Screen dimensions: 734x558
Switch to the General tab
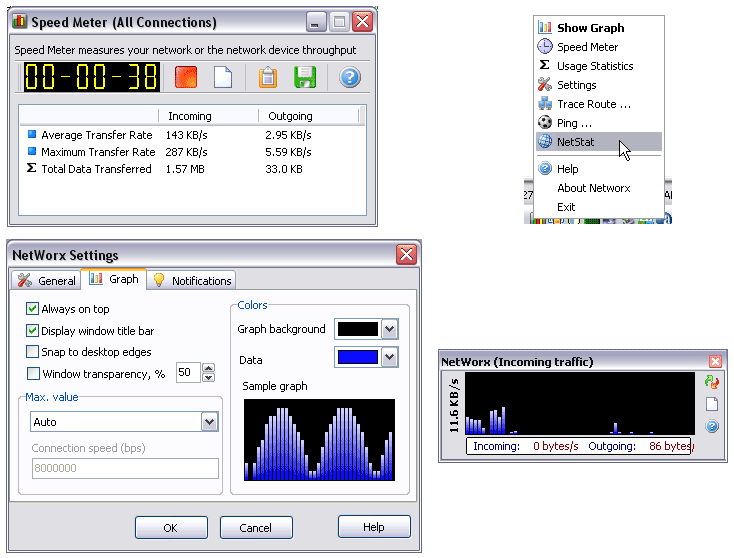[46, 280]
